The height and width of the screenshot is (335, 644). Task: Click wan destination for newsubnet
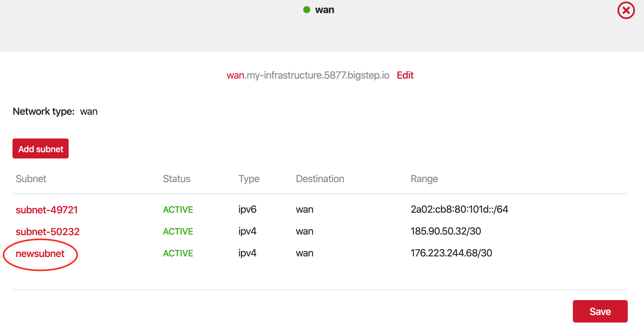[305, 253]
